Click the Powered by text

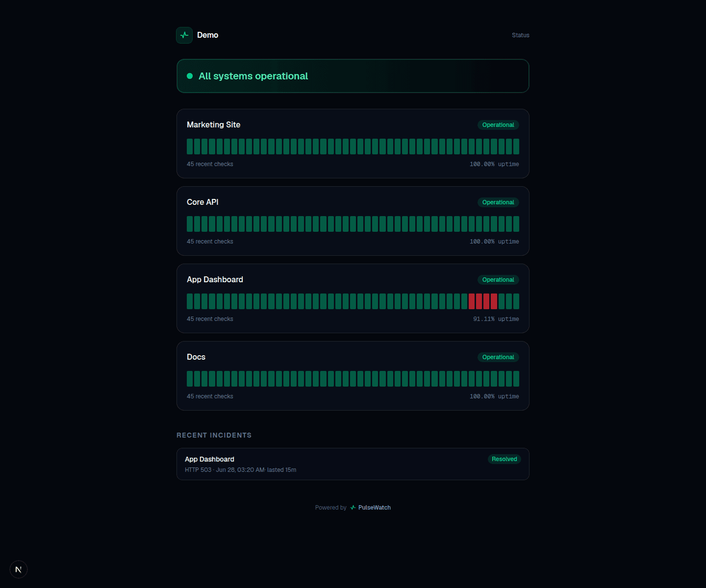(331, 508)
